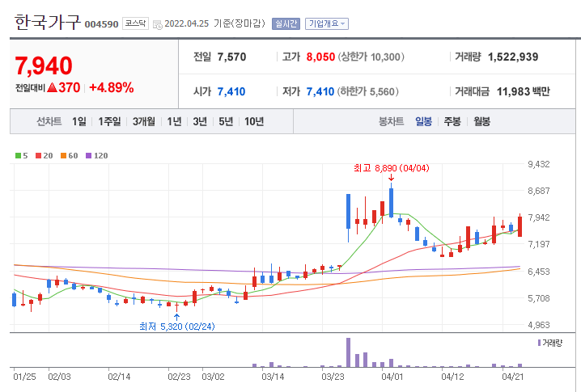Select the 5년 line chart tab

pyautogui.click(x=226, y=121)
